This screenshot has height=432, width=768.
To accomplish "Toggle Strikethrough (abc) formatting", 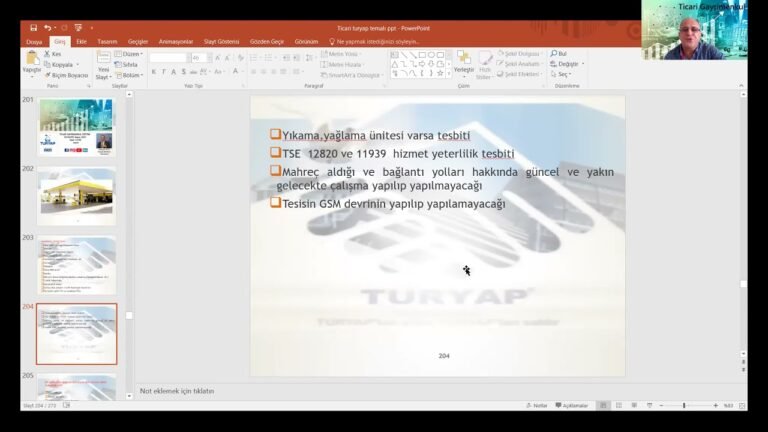I will pyautogui.click(x=193, y=72).
